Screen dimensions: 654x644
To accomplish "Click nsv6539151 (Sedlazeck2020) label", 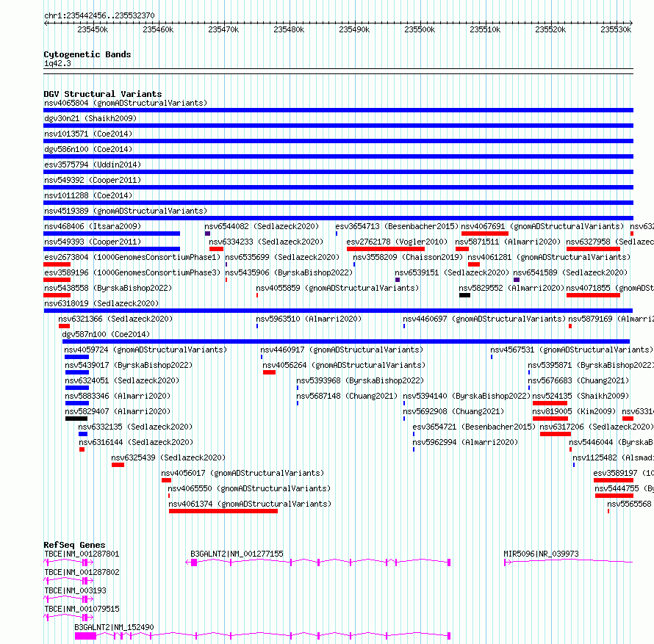I will click(452, 272).
